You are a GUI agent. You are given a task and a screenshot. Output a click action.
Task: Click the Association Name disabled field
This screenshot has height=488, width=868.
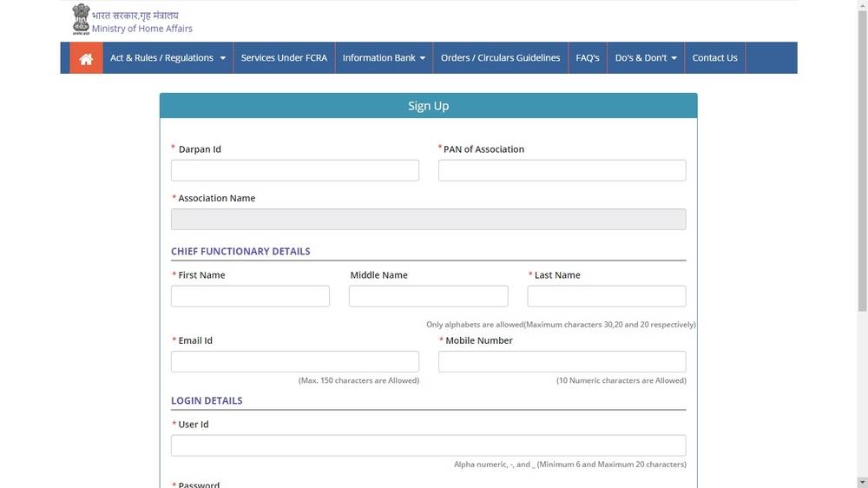pyautogui.click(x=429, y=220)
